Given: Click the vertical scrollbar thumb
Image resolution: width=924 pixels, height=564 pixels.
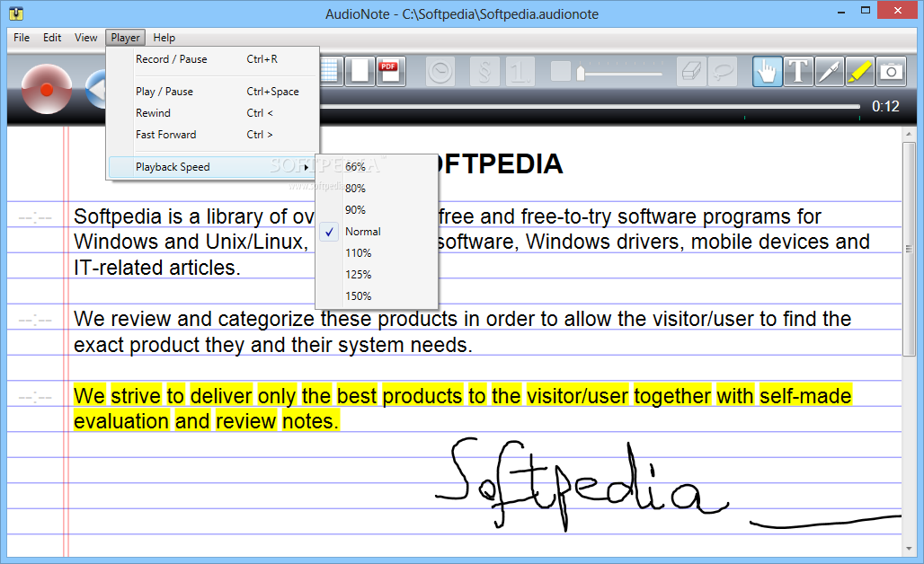Looking at the screenshot, I should [x=909, y=249].
